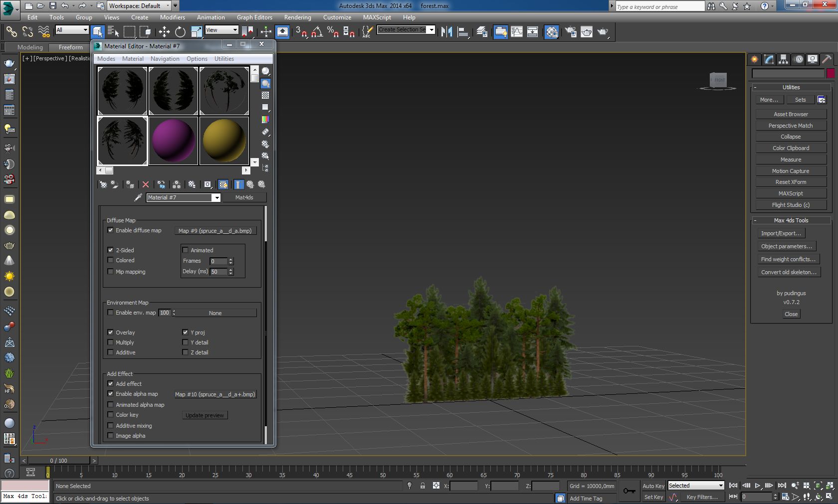Open Material Editor Utilities menu
This screenshot has height=504, width=838.
[224, 59]
